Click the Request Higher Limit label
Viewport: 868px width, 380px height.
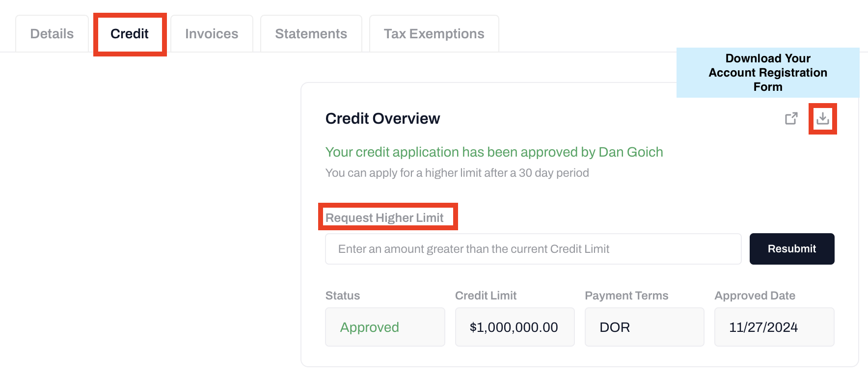384,217
